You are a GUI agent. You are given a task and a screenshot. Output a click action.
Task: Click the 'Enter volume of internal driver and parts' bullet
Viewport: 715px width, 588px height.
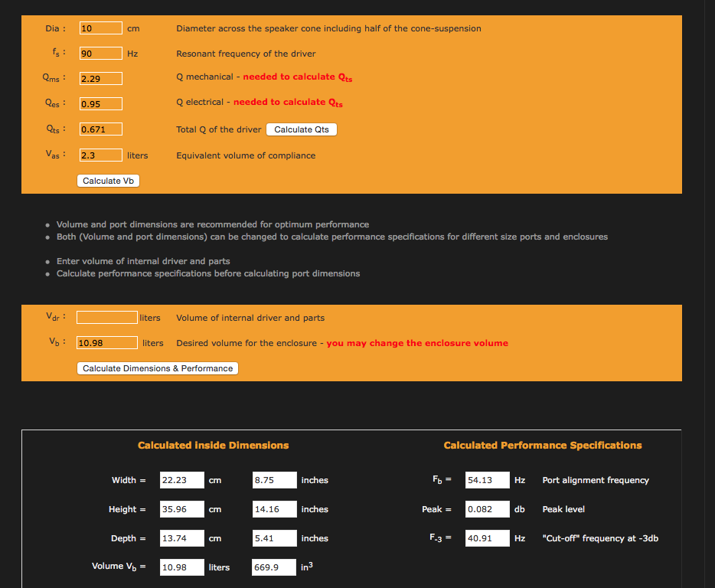[143, 261]
